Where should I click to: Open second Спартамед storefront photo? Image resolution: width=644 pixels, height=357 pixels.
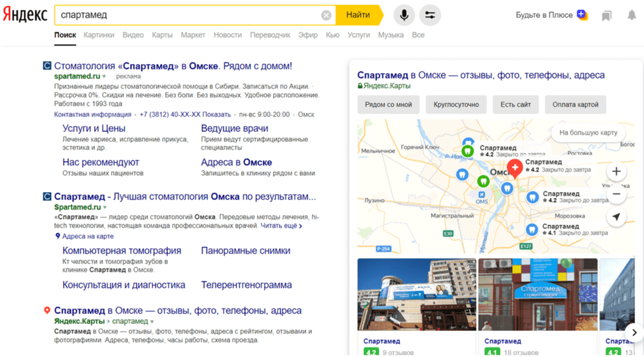click(x=537, y=294)
